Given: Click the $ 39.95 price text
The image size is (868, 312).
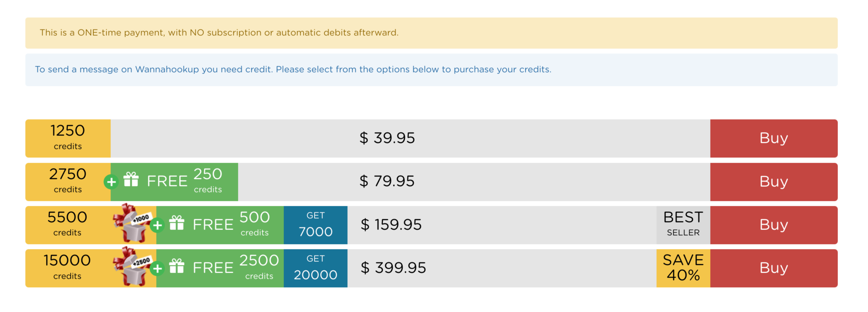Looking at the screenshot, I should click(387, 138).
